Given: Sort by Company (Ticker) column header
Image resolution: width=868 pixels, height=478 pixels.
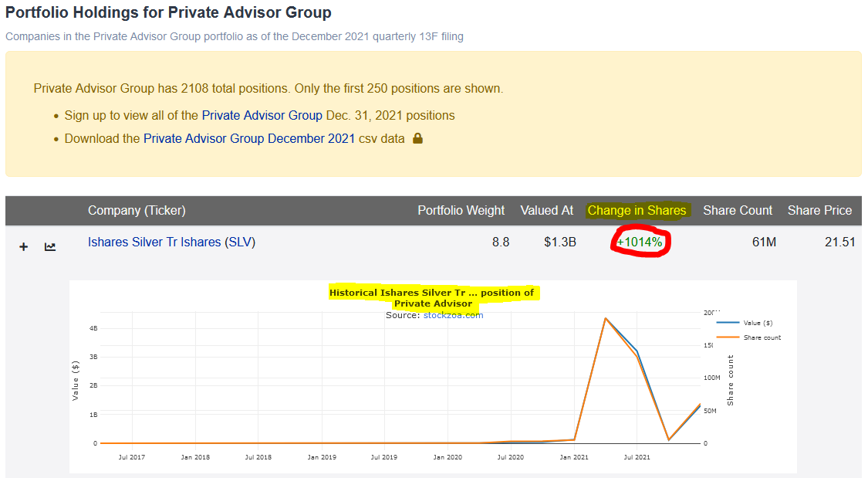Looking at the screenshot, I should (x=137, y=211).
